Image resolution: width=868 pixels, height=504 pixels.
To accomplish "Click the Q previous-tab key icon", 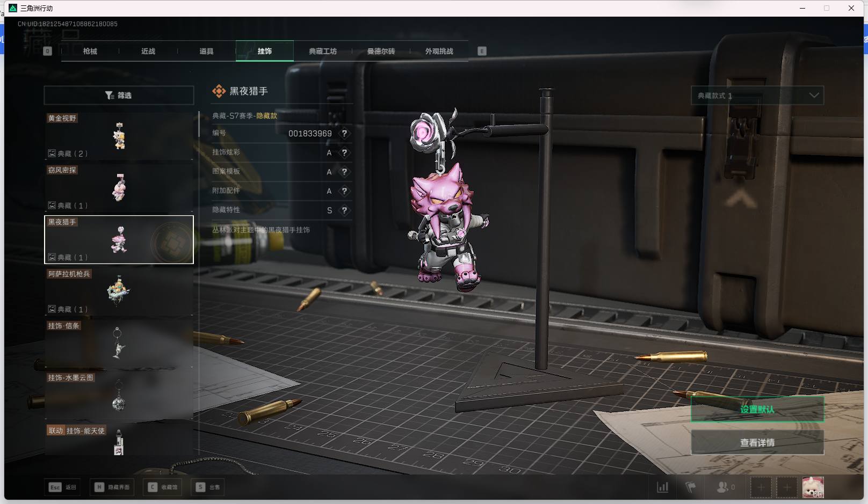I will point(47,51).
